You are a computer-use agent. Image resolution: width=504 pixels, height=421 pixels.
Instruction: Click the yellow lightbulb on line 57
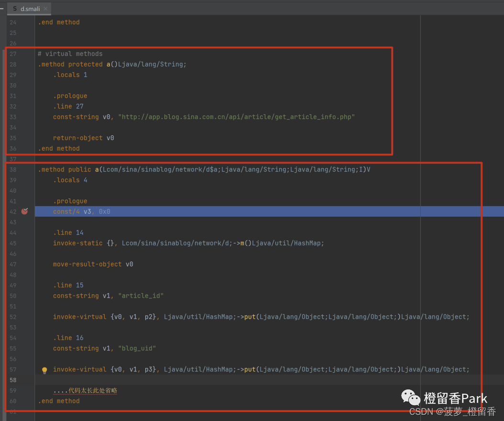(44, 370)
